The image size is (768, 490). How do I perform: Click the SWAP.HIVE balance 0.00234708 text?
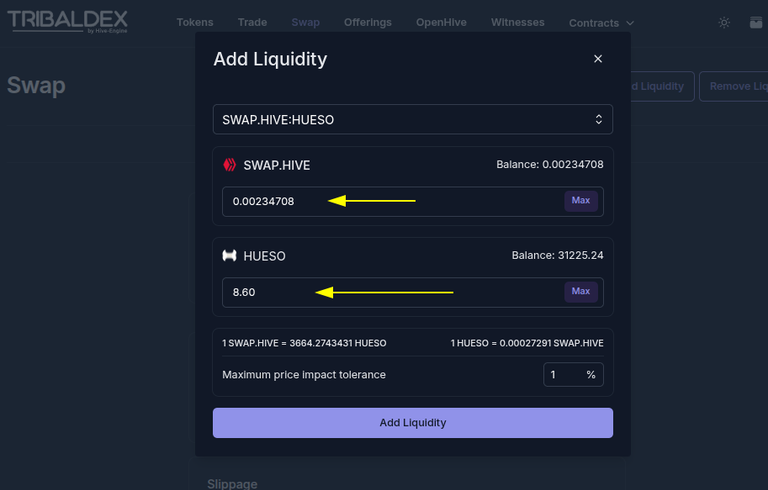pos(550,165)
